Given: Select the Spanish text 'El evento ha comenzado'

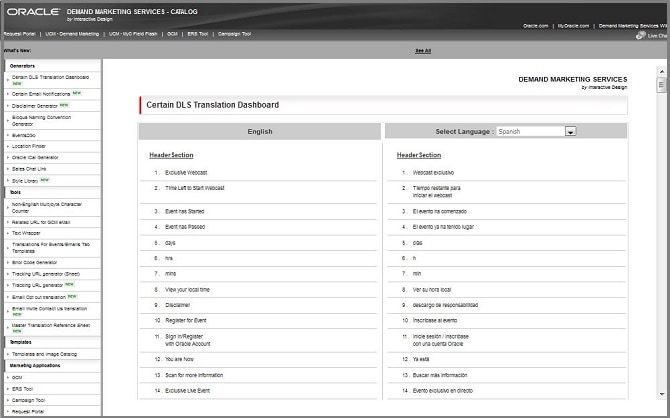Looking at the screenshot, I should click(440, 212).
